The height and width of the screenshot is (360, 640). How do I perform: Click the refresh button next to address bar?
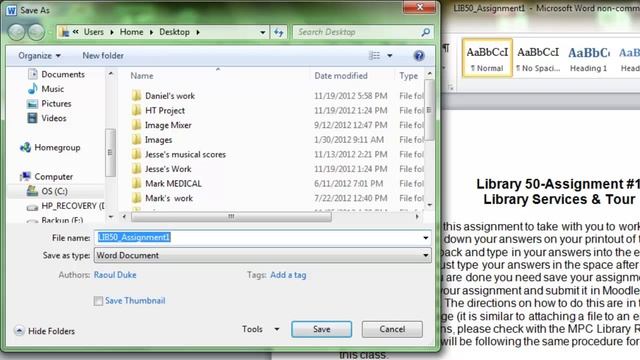tap(279, 32)
